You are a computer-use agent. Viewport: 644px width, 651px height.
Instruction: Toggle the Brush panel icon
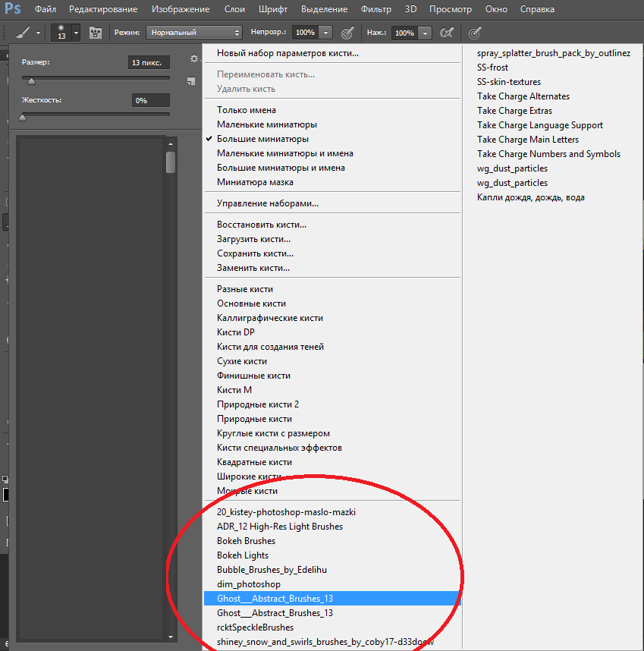click(x=96, y=33)
